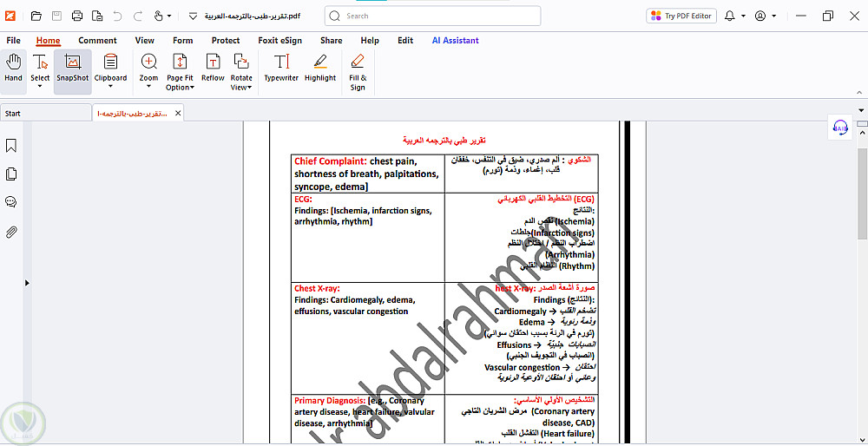Expand the Zoom dropdown arrow
This screenshot has height=446, width=868.
click(149, 86)
